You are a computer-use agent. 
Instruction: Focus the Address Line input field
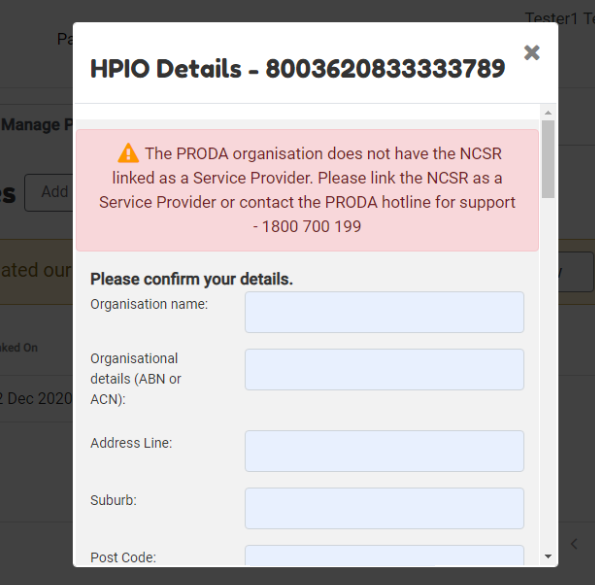(384, 451)
